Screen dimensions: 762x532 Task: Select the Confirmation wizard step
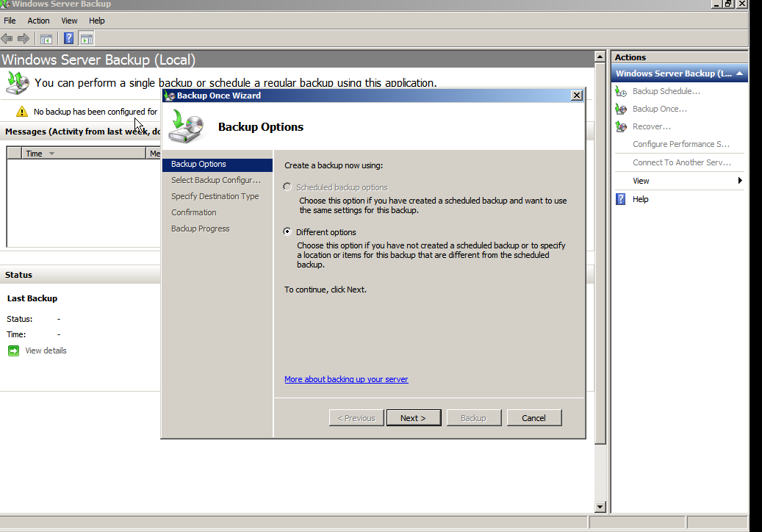coord(193,212)
